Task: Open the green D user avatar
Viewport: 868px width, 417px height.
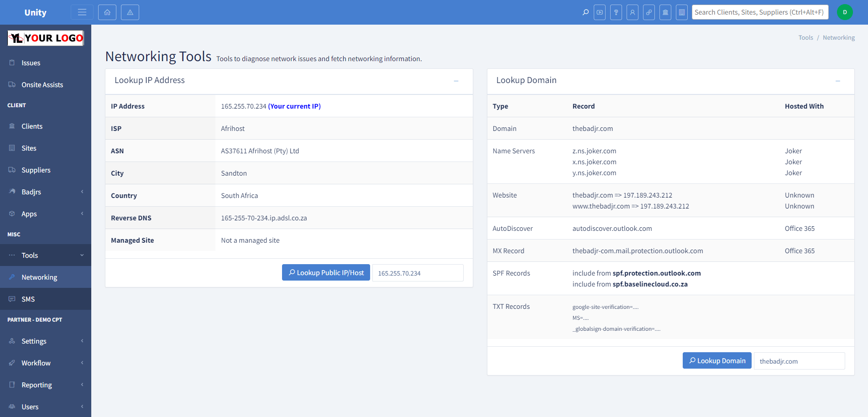Action: (845, 12)
